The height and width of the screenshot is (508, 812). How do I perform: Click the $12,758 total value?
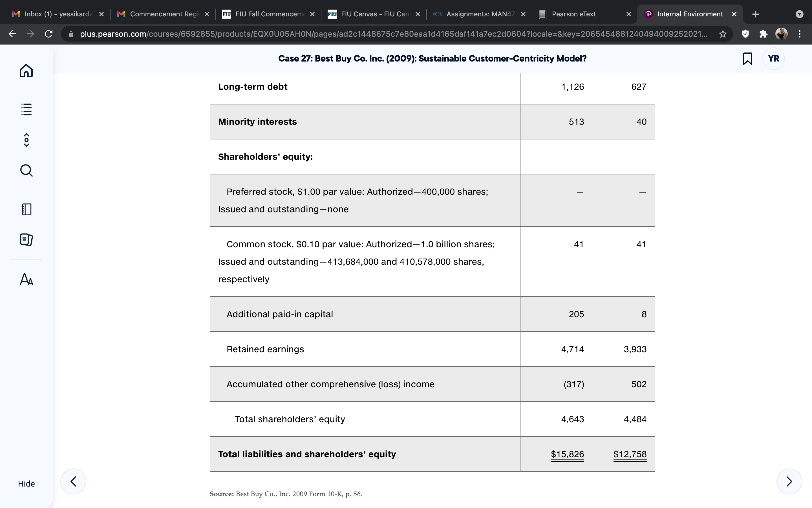[630, 454]
